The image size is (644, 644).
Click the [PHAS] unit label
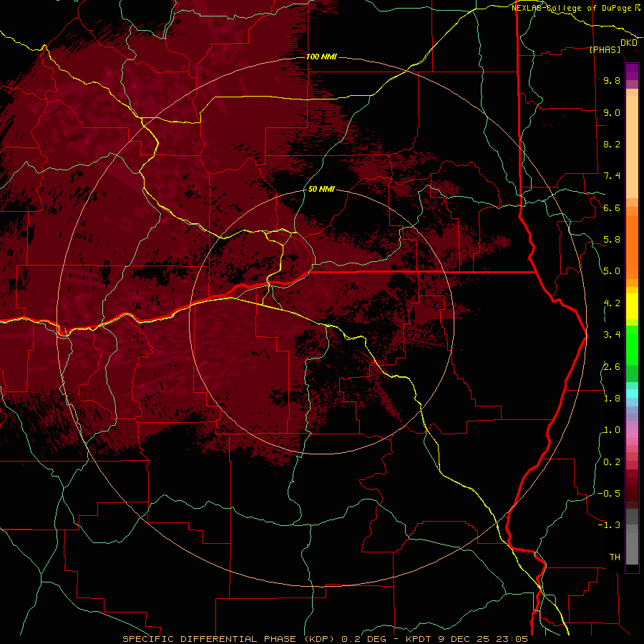605,49
